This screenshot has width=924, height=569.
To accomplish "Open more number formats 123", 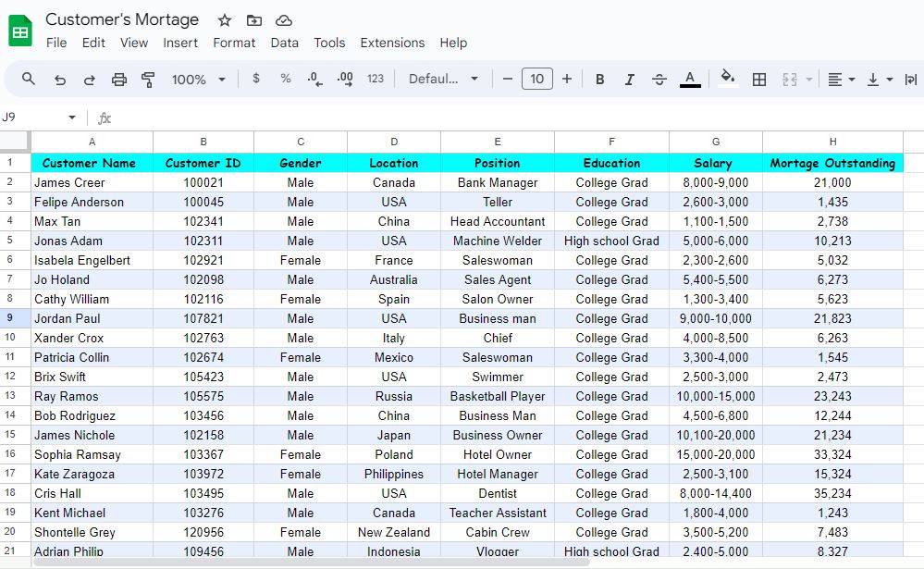I will point(376,79).
